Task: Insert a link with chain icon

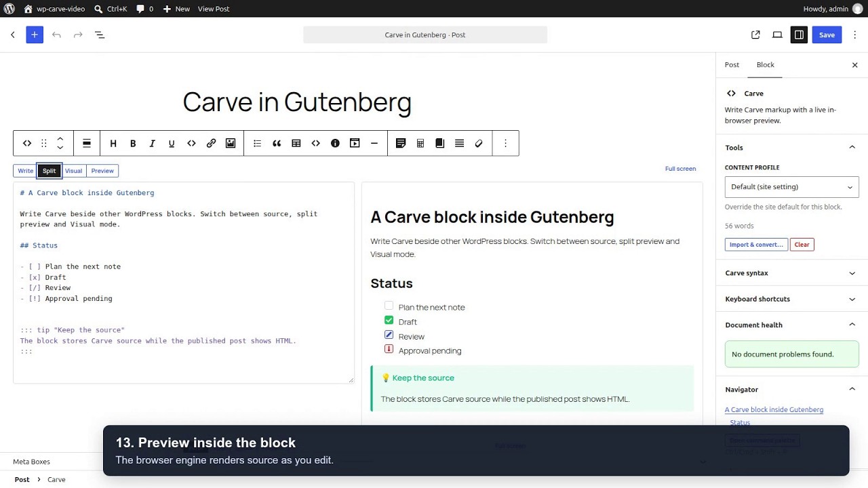Action: click(x=211, y=143)
